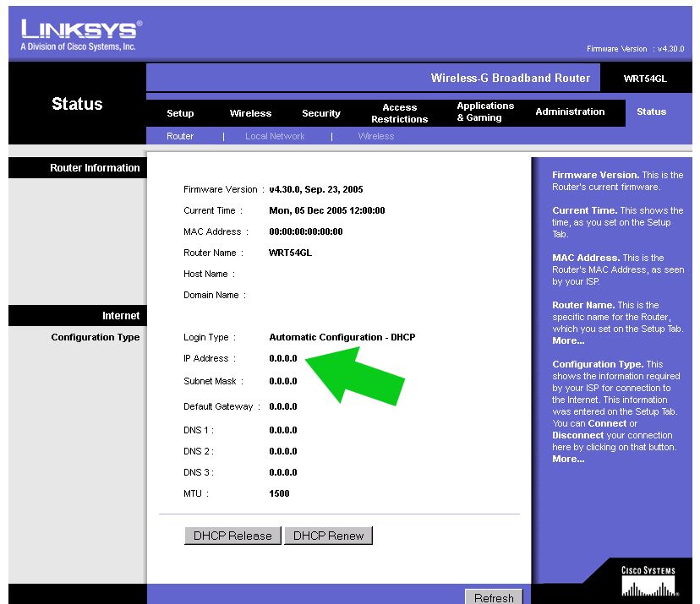The image size is (700, 604).
Task: Switch to the Security tab
Action: [321, 113]
